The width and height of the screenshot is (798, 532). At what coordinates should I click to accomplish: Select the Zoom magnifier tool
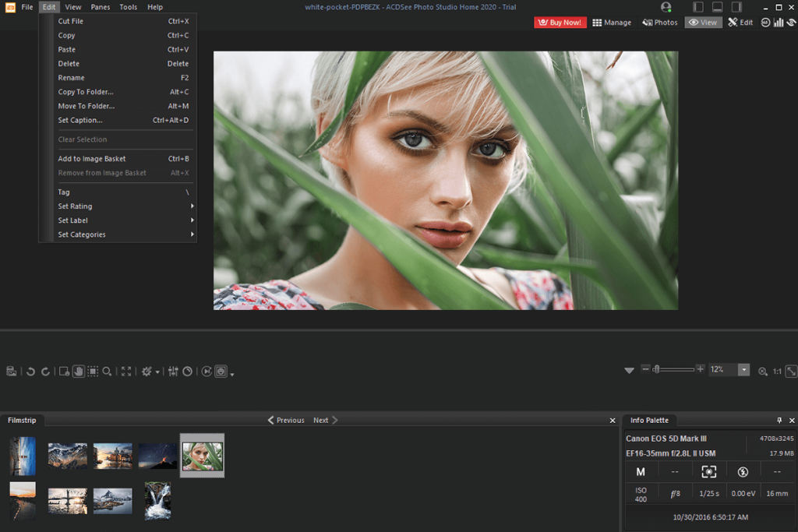pos(107,372)
